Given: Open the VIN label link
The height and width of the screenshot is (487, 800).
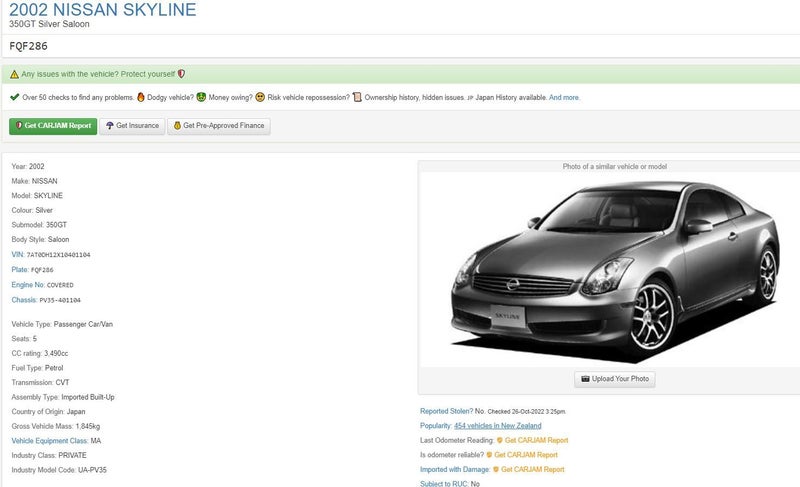Looking at the screenshot, I should (x=17, y=255).
